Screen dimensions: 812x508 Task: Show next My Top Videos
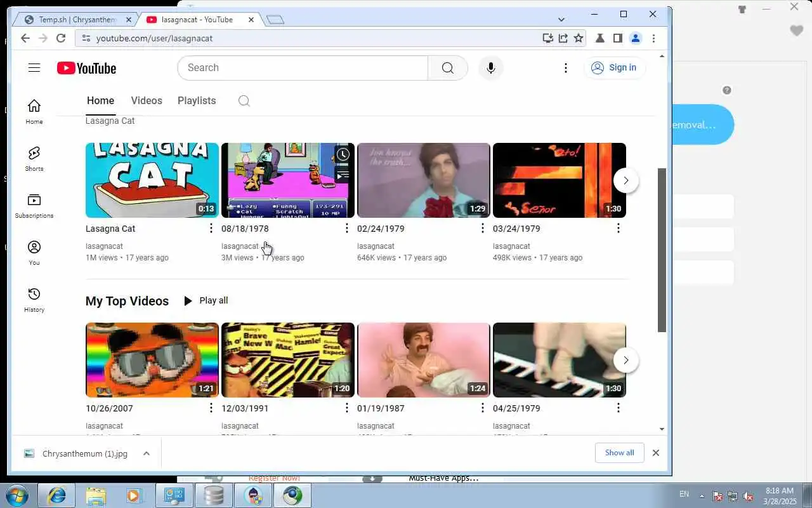[626, 360]
